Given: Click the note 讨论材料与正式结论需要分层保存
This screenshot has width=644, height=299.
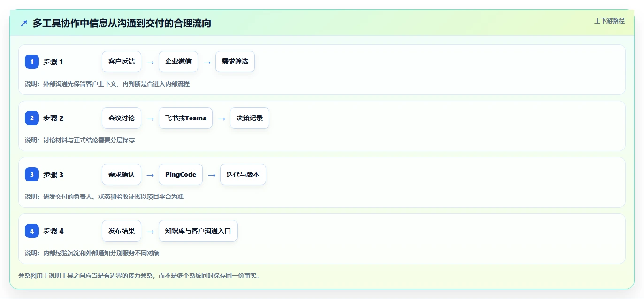Looking at the screenshot, I should coord(80,140).
